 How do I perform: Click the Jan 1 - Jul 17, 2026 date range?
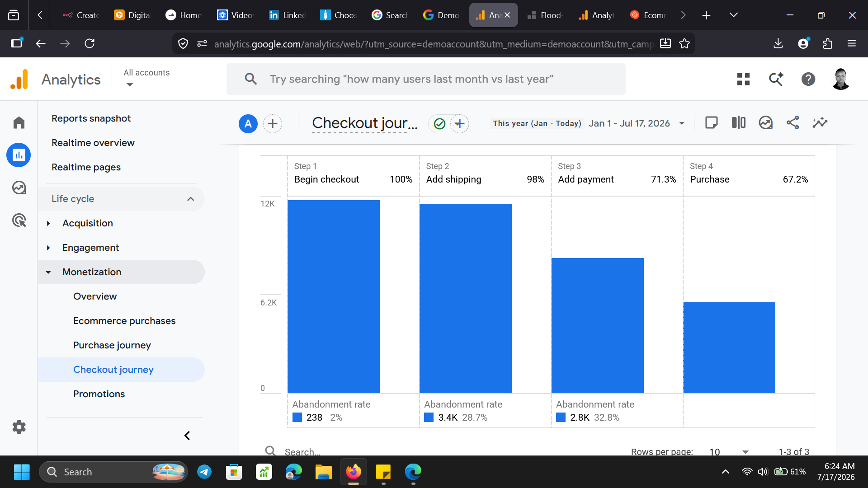[629, 123]
